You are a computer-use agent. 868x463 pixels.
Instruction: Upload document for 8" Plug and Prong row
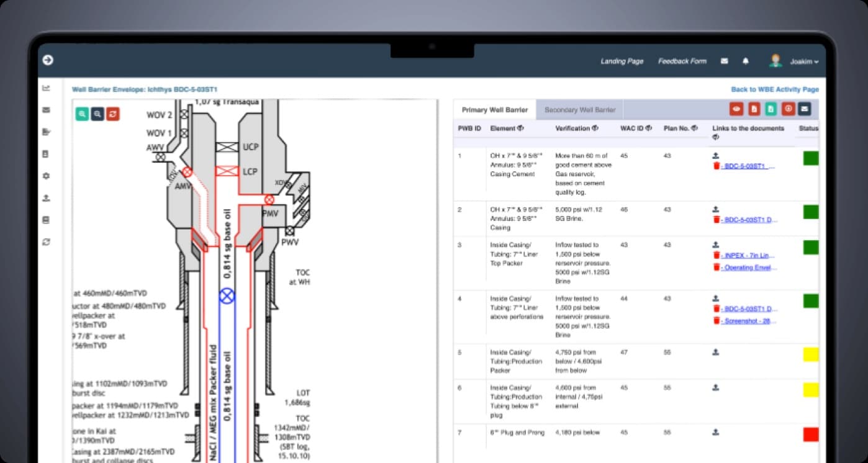click(x=715, y=432)
